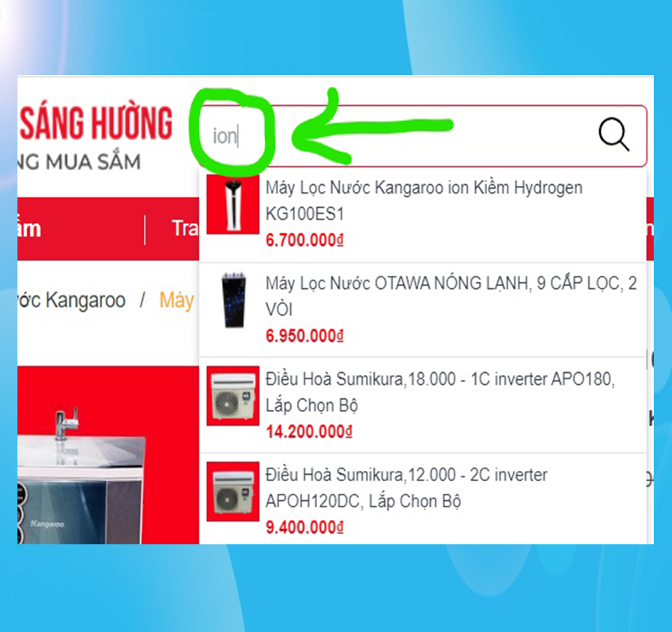
Task: Click the orange "Máy" breadcrumb item
Action: [x=176, y=300]
